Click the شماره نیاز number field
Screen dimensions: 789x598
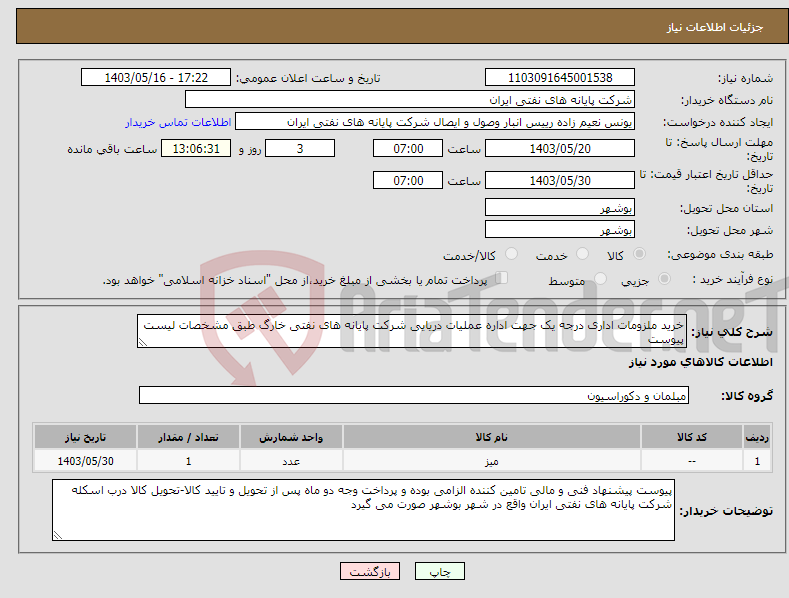tap(560, 78)
